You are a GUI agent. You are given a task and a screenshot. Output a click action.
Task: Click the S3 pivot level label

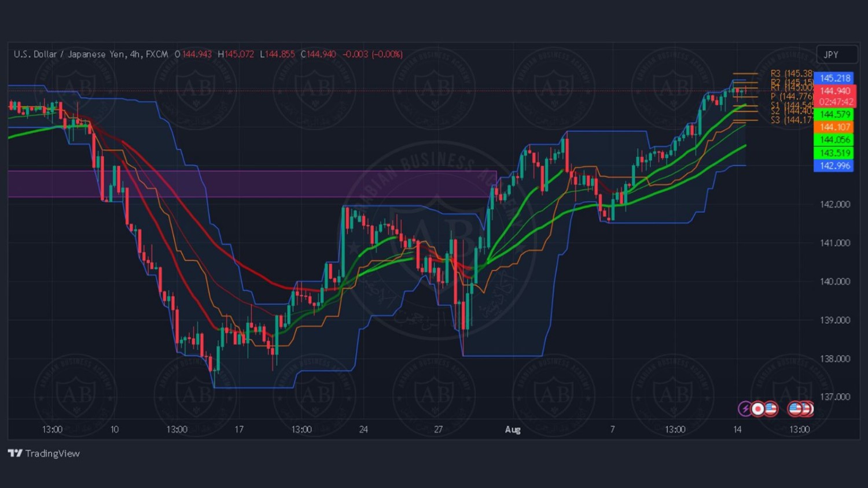[791, 120]
